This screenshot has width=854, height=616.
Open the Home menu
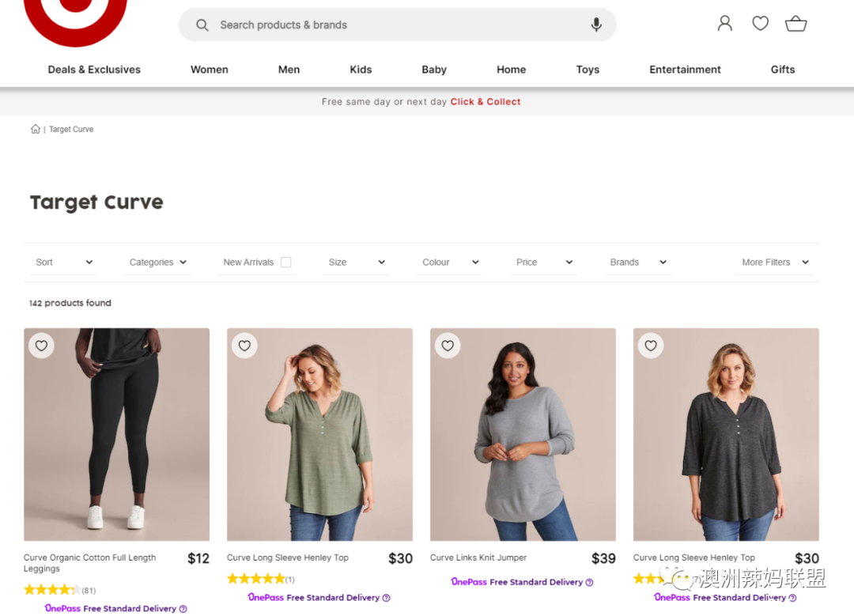(511, 70)
